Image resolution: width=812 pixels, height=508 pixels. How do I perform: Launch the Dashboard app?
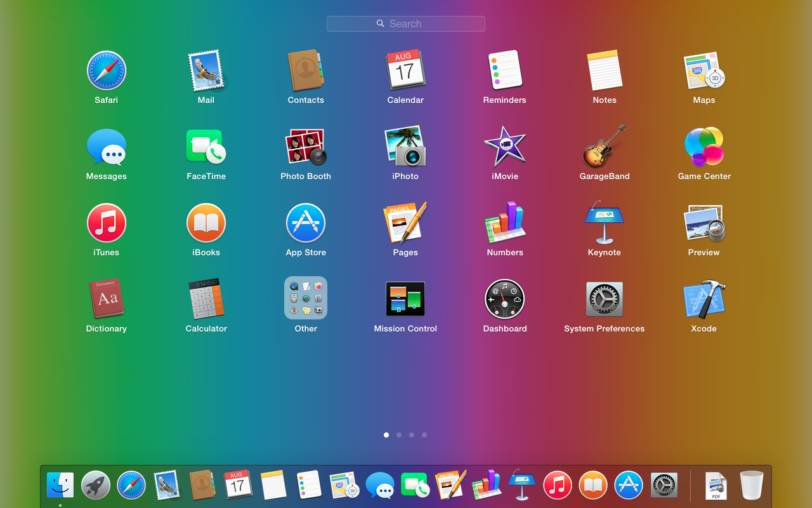click(505, 299)
